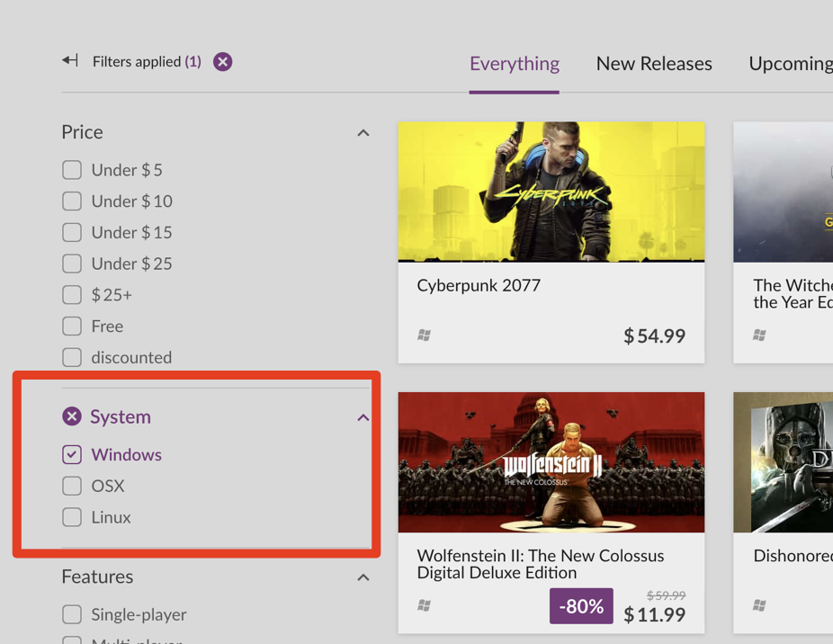833x644 pixels.
Task: Open Cyberpunk 2077 cover image
Action: point(551,192)
